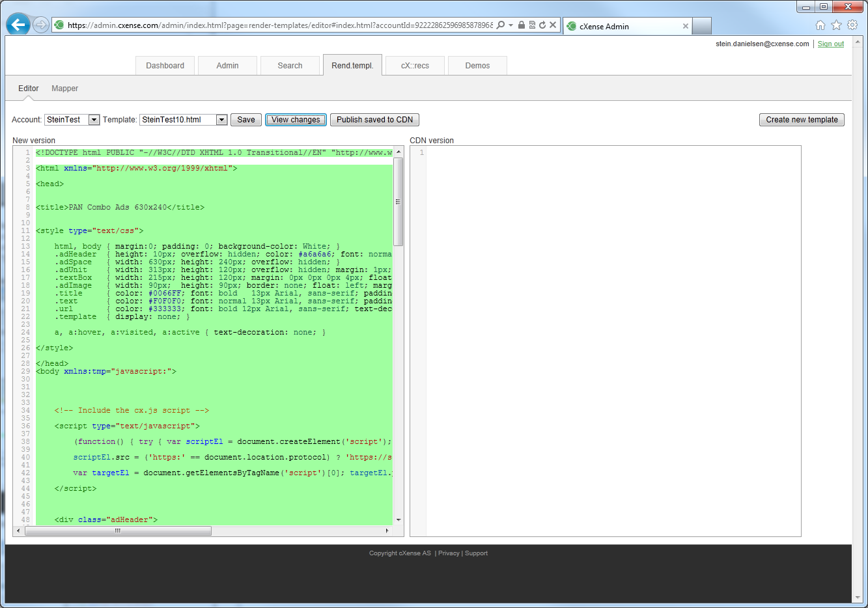
Task: Click the search magnifier in address bar
Action: (x=501, y=25)
